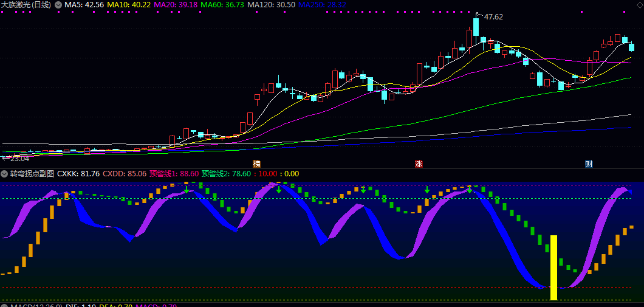
Task: Open the 榜 event marker
Action: point(257,164)
